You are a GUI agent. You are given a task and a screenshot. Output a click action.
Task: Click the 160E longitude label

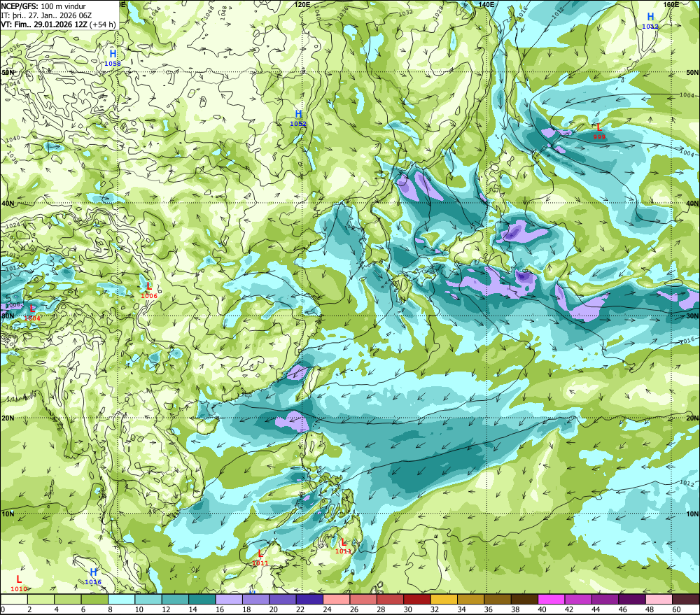(671, 4)
